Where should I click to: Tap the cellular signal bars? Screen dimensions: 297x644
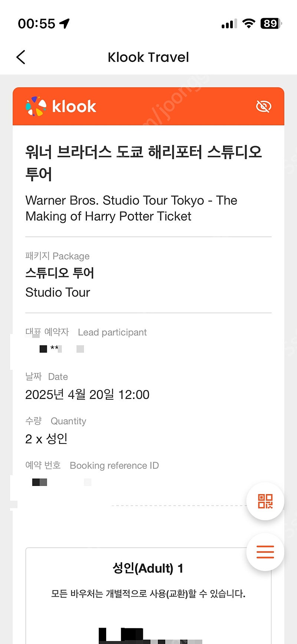(229, 24)
